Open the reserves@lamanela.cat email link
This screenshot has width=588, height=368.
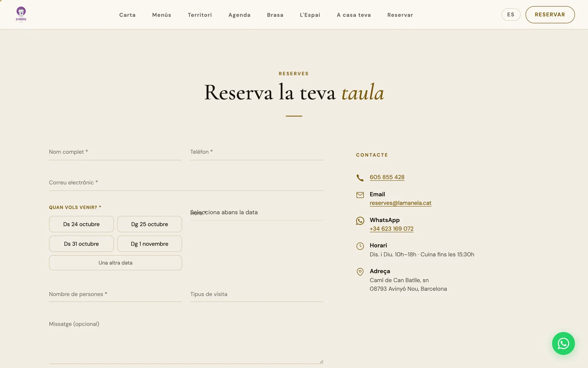click(400, 203)
